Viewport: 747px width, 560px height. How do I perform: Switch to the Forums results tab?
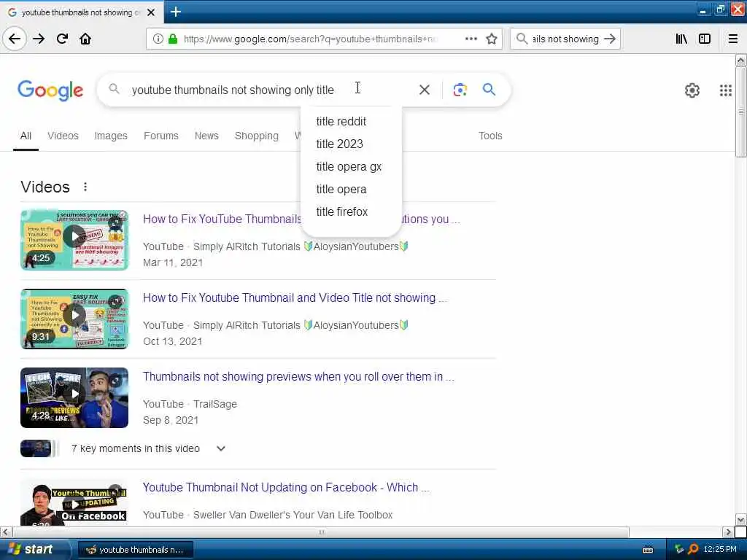(161, 136)
